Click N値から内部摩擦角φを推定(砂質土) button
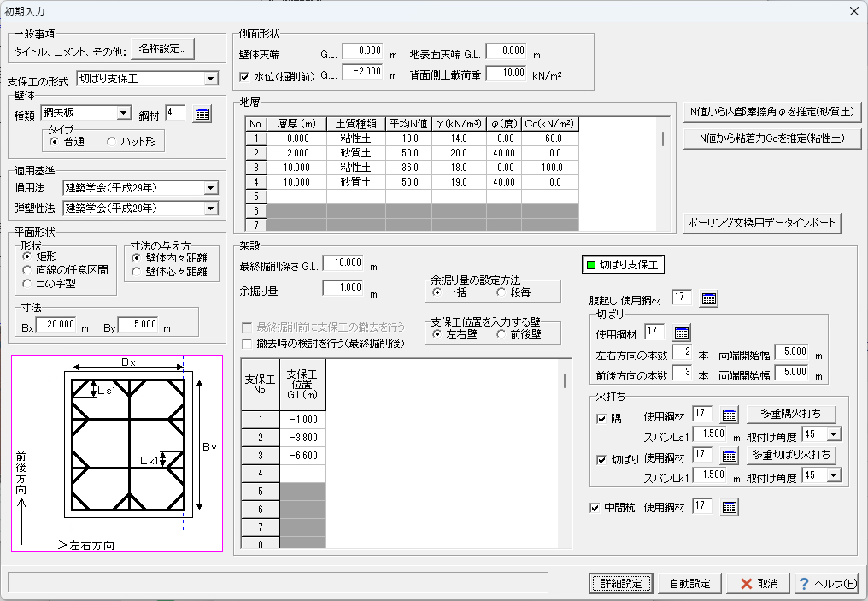 coord(771,112)
